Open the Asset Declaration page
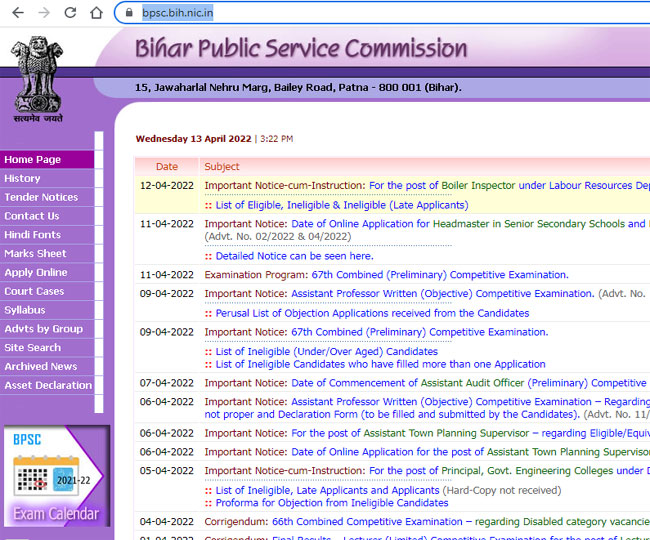This screenshot has width=650, height=540. 48,385
